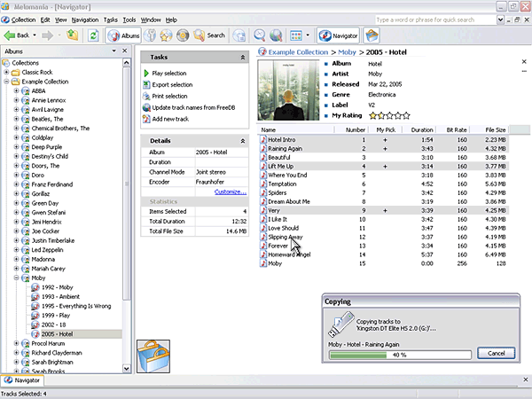Click Update track names from FreeDB

coord(193,107)
